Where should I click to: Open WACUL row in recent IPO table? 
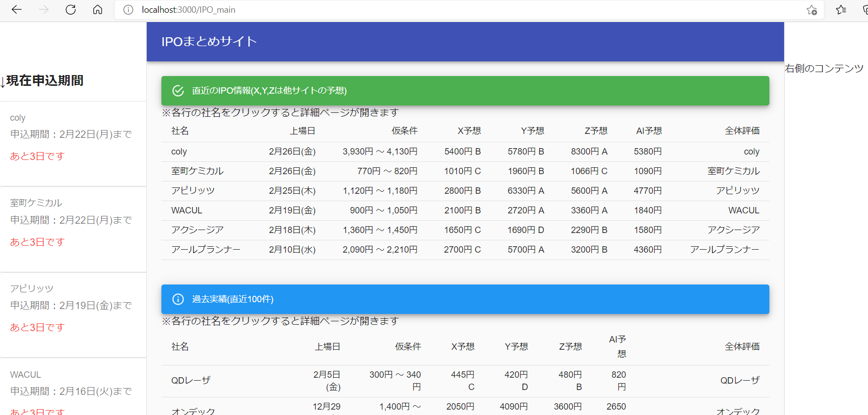186,210
